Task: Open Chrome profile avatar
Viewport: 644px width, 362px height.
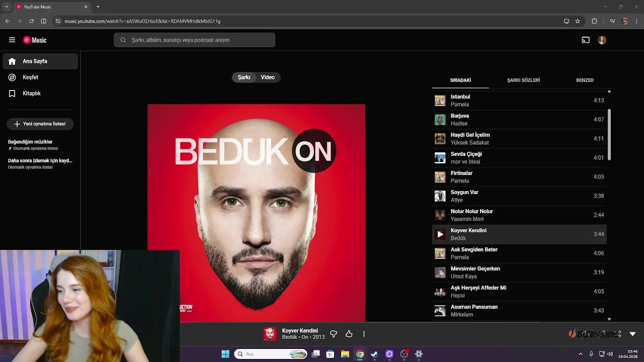Action: 625,21
